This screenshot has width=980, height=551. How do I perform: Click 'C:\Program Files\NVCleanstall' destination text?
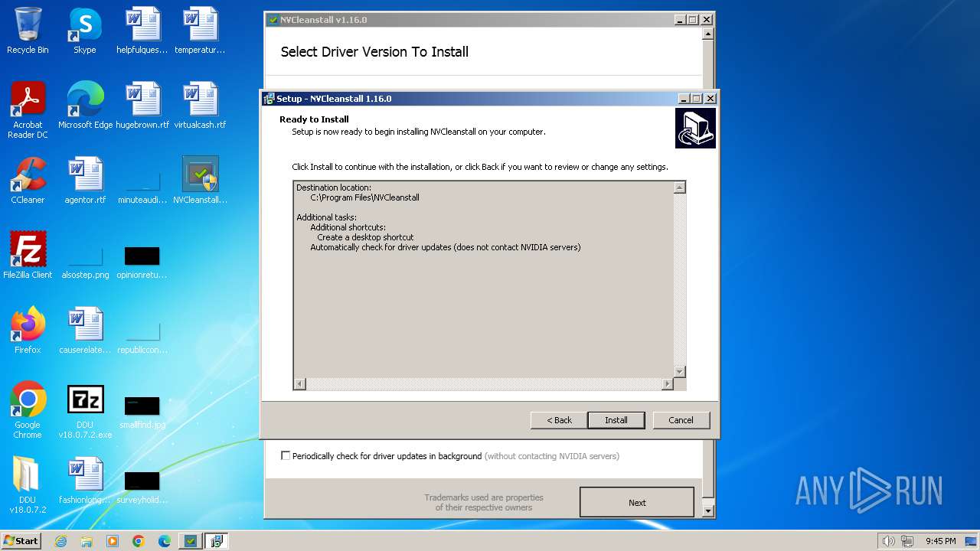tap(364, 197)
